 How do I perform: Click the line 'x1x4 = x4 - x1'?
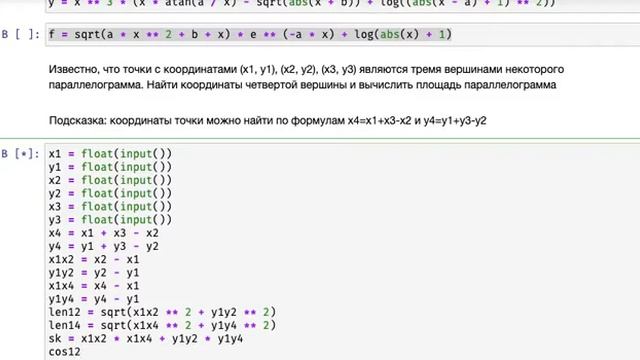(94, 286)
